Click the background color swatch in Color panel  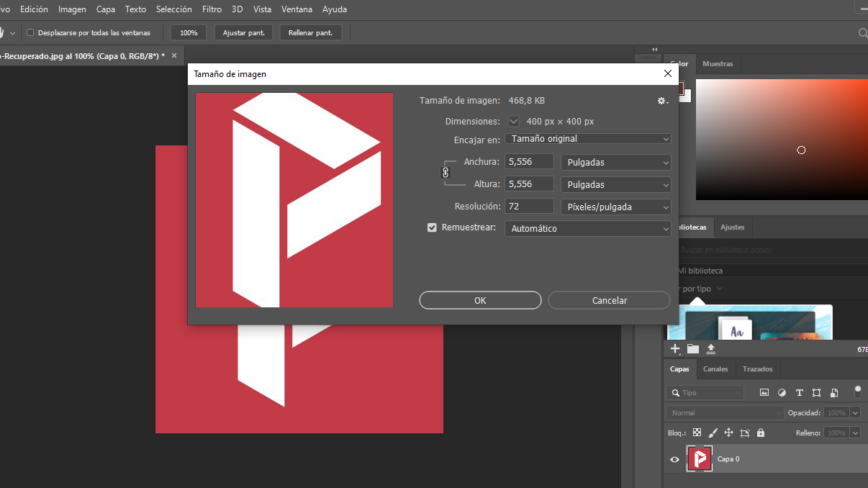click(686, 96)
